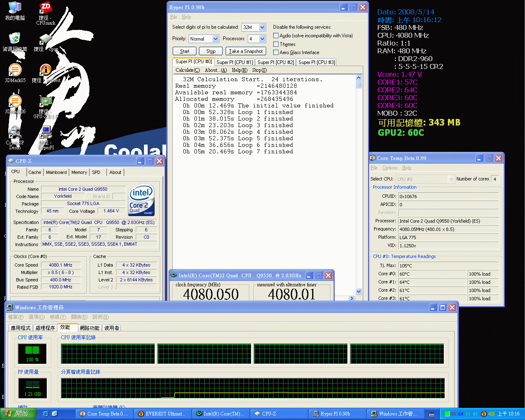525x420 pixels.
Task: Open the Applications tab in Task Manager
Action: coord(21,328)
